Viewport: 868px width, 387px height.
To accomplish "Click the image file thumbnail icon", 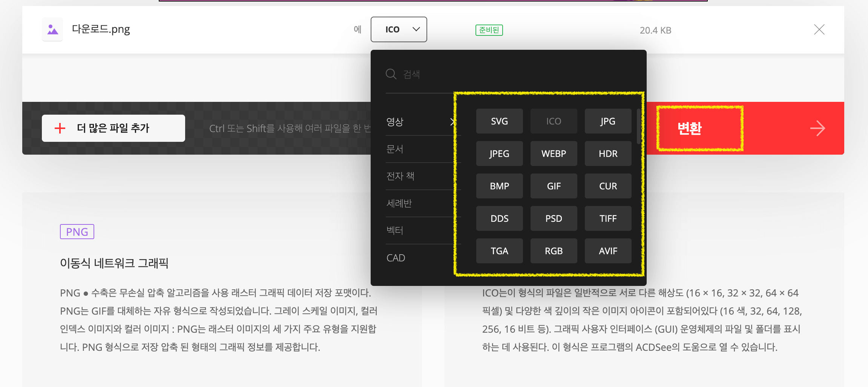I will [52, 29].
